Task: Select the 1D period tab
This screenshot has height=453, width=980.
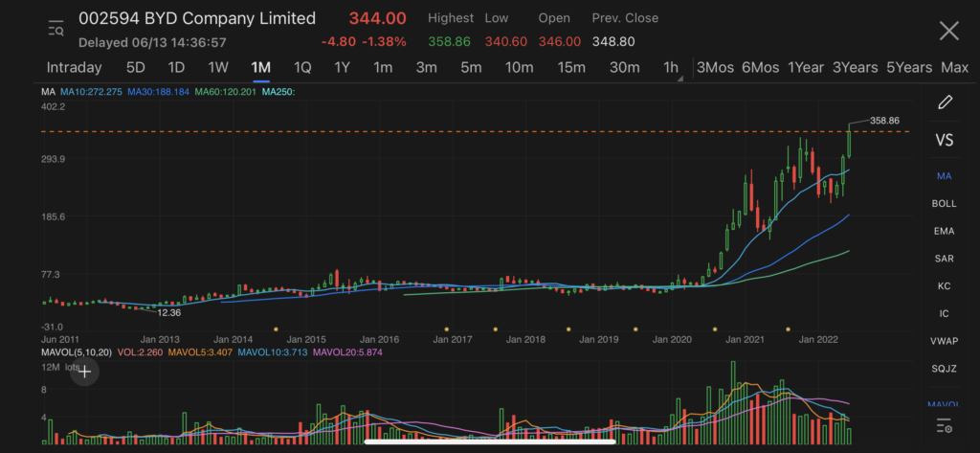Action: [176, 68]
